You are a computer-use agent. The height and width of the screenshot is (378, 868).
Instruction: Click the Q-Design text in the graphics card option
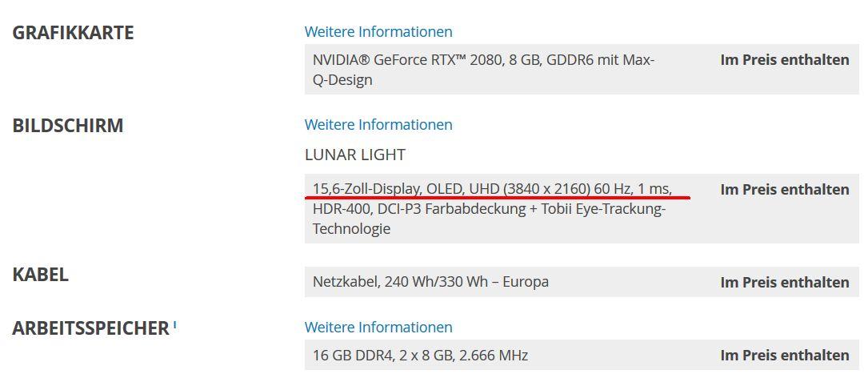coord(342,80)
